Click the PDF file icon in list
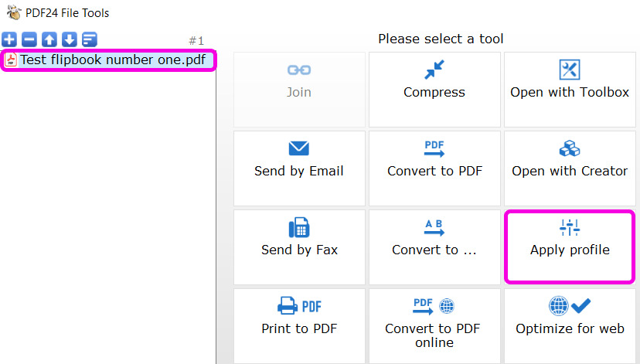The height and width of the screenshot is (364, 640). pyautogui.click(x=11, y=60)
